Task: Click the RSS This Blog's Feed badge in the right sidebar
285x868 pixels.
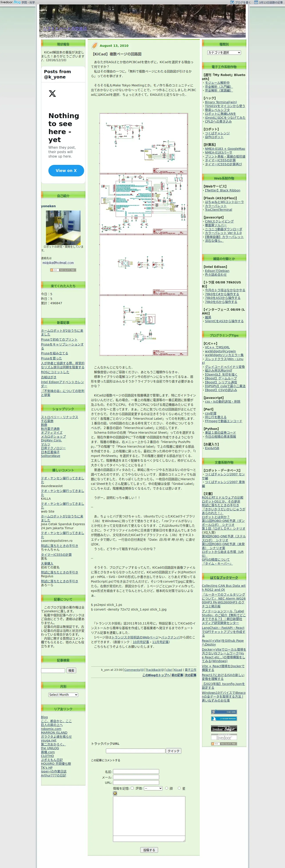Action: coord(224,744)
